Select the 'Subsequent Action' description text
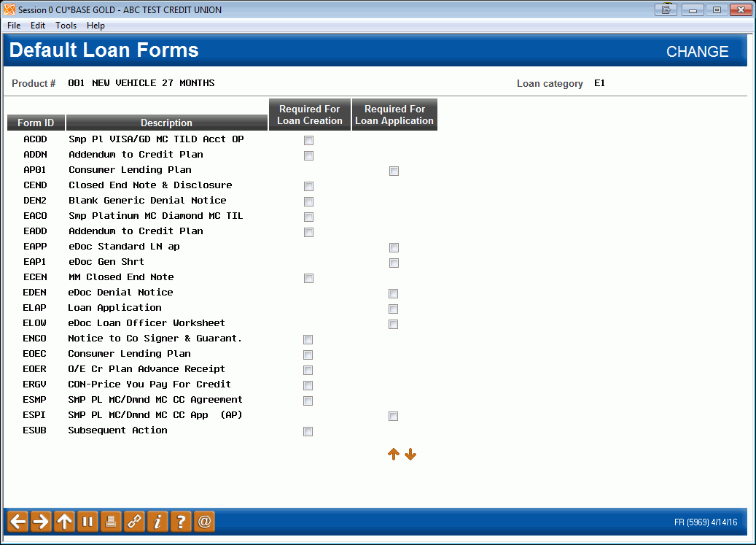 pos(117,430)
